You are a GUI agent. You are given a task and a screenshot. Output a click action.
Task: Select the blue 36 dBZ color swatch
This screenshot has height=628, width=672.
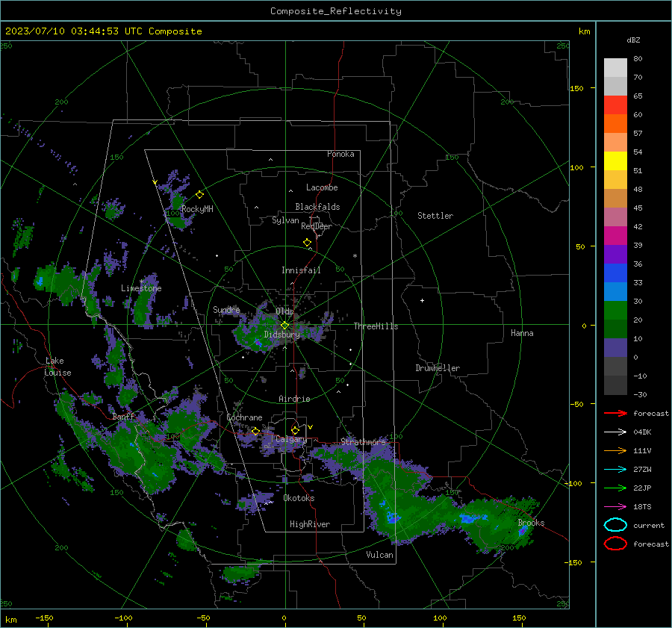[x=615, y=273]
